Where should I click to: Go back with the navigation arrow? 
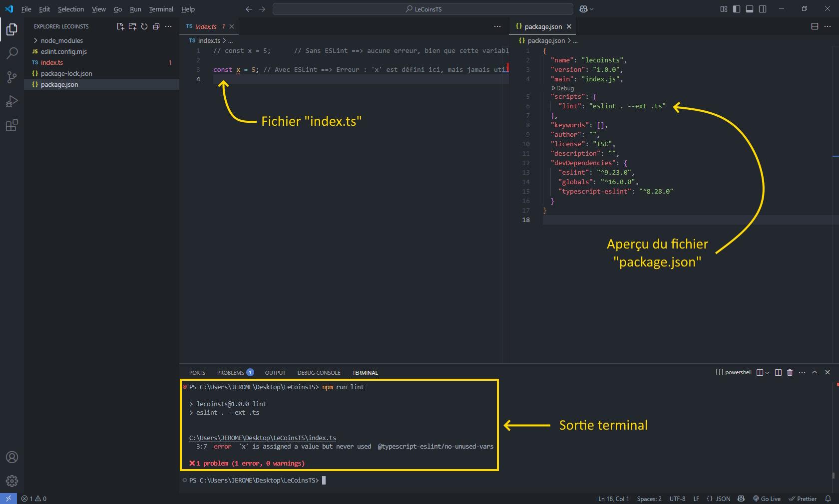coord(249,9)
